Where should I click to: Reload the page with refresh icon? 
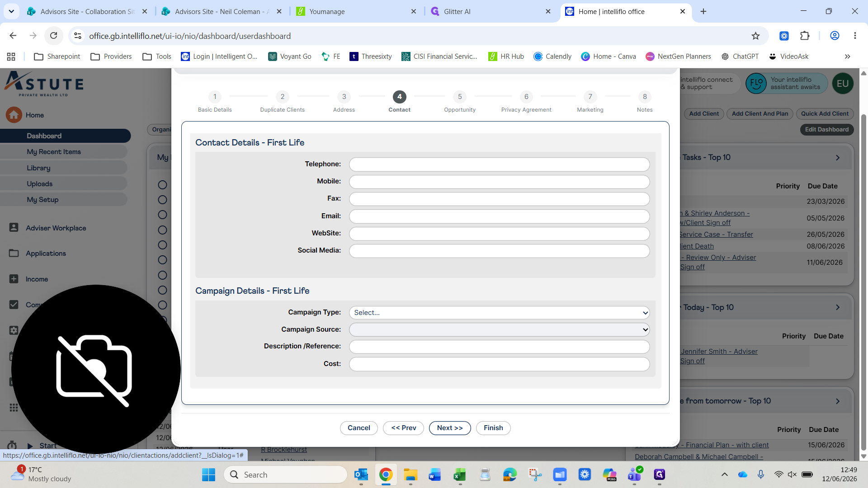(54, 36)
